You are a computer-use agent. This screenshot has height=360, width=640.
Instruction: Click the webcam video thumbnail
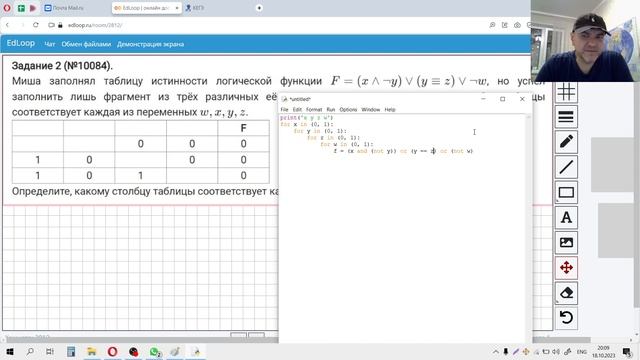[585, 41]
